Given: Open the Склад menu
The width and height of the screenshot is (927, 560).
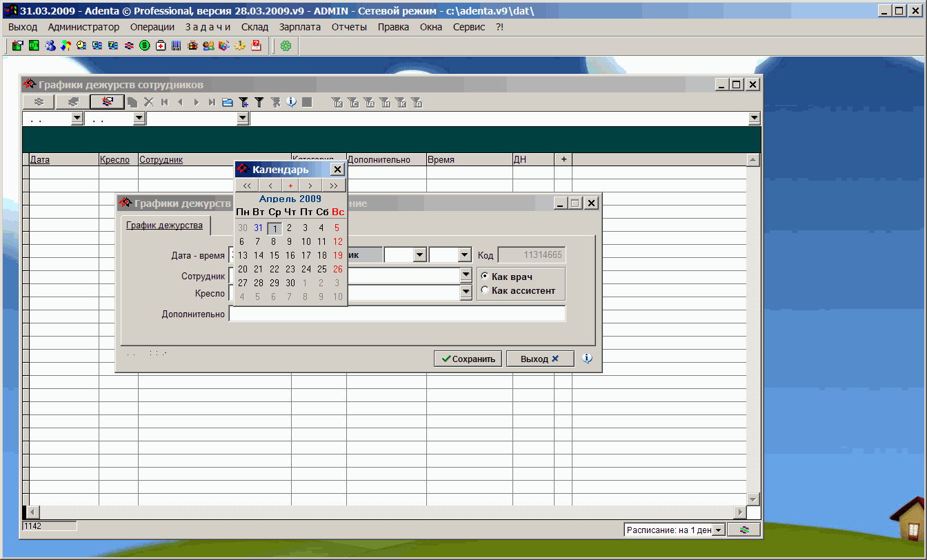Looking at the screenshot, I should (x=255, y=27).
